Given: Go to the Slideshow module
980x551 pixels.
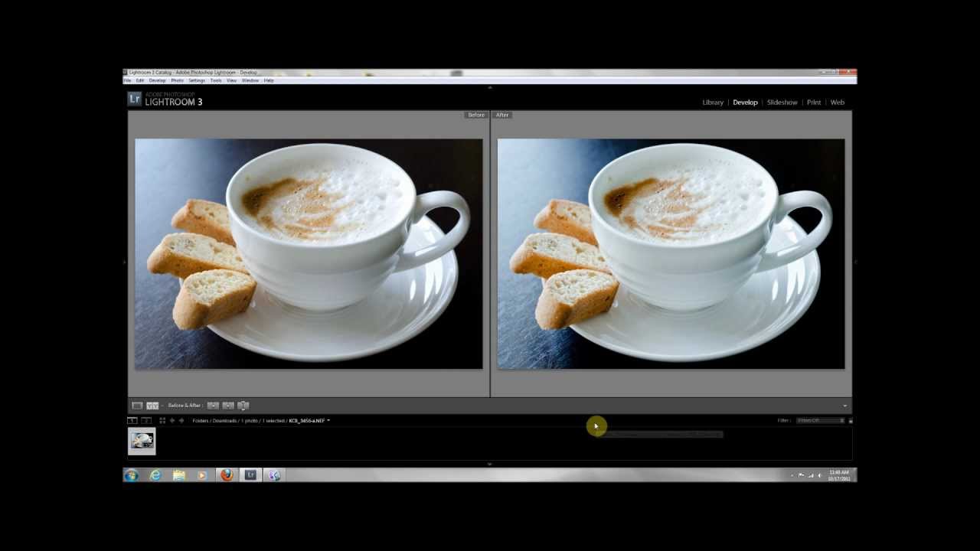Looking at the screenshot, I should point(782,103).
